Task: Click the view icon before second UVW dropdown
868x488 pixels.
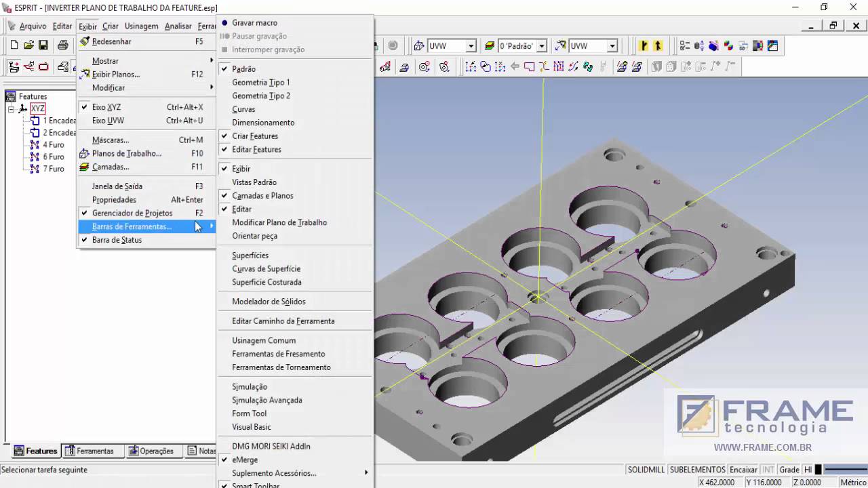Action: tap(561, 46)
